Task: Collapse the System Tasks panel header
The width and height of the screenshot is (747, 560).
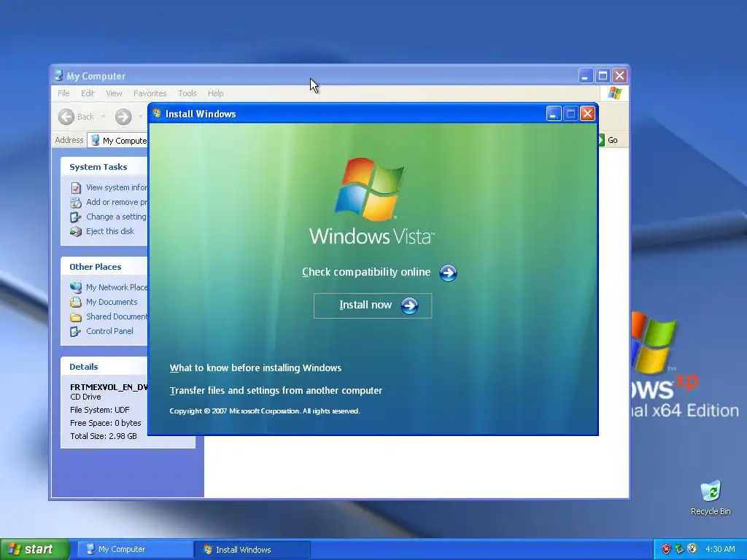Action: 104,167
